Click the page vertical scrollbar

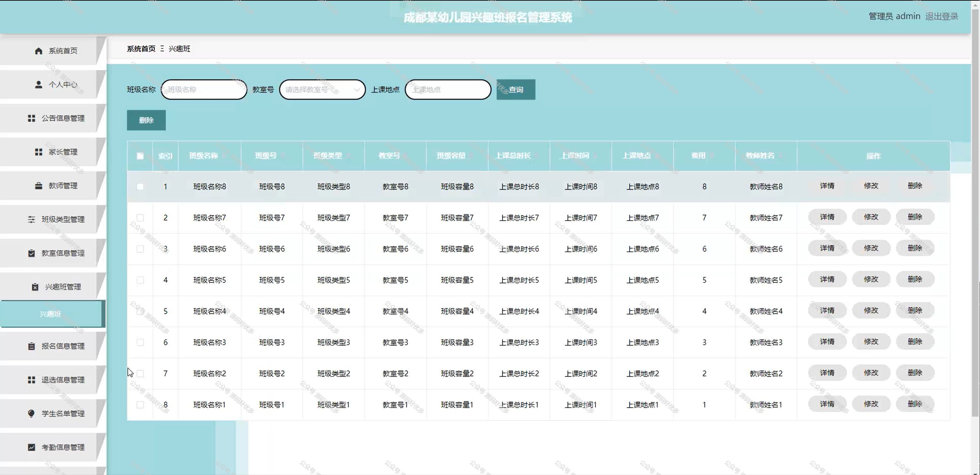975,213
